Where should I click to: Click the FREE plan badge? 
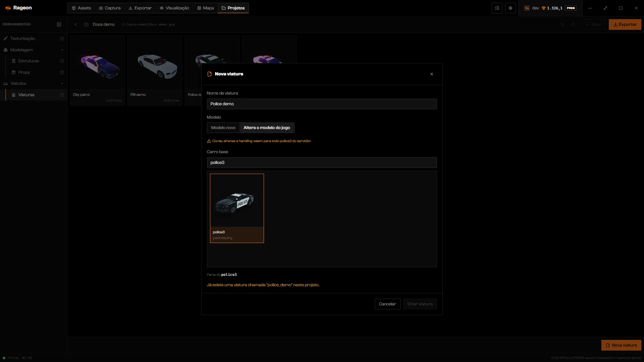571,8
